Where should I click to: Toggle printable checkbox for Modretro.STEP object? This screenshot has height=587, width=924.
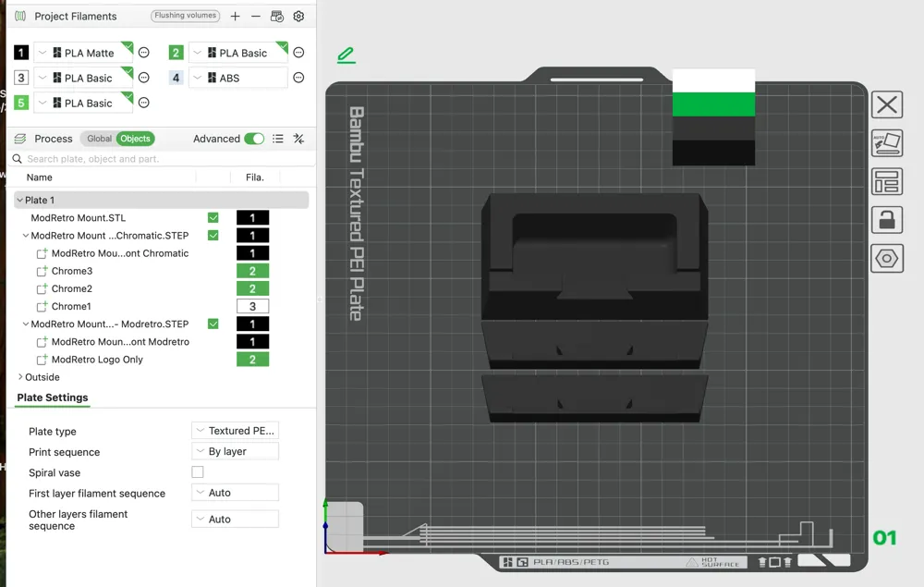213,324
